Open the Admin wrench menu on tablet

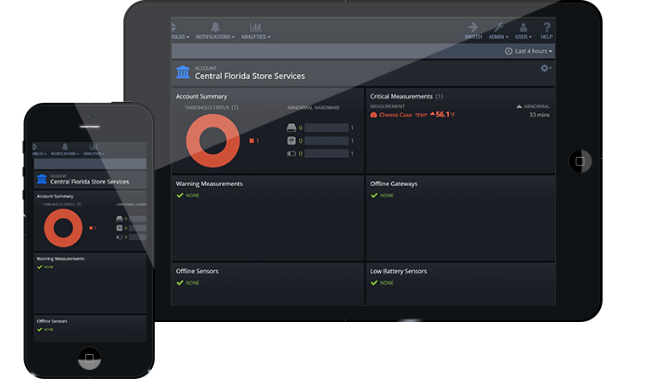pyautogui.click(x=498, y=31)
